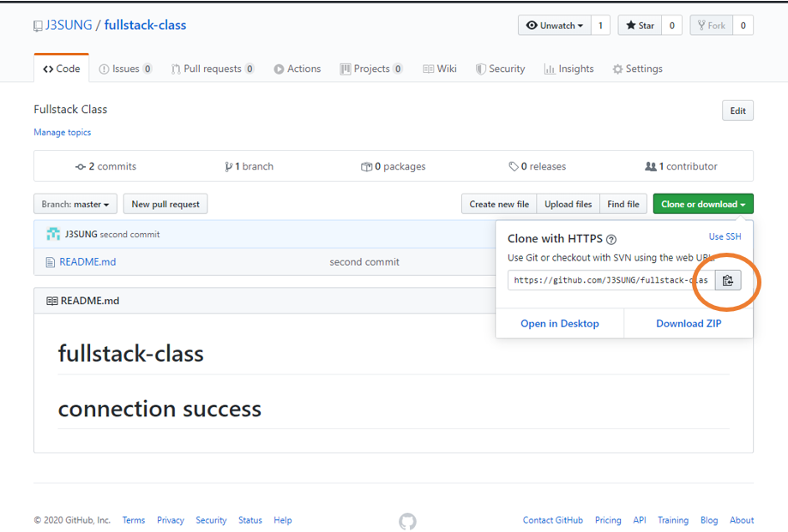Click the J3SUNG avatar in commit row
The image size is (788, 532).
tap(53, 234)
